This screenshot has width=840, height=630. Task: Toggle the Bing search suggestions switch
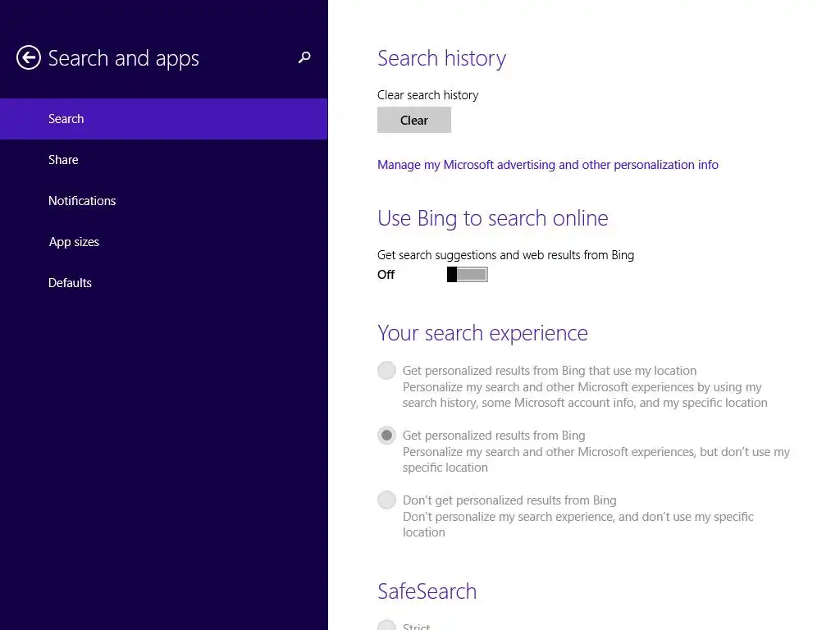click(x=467, y=274)
